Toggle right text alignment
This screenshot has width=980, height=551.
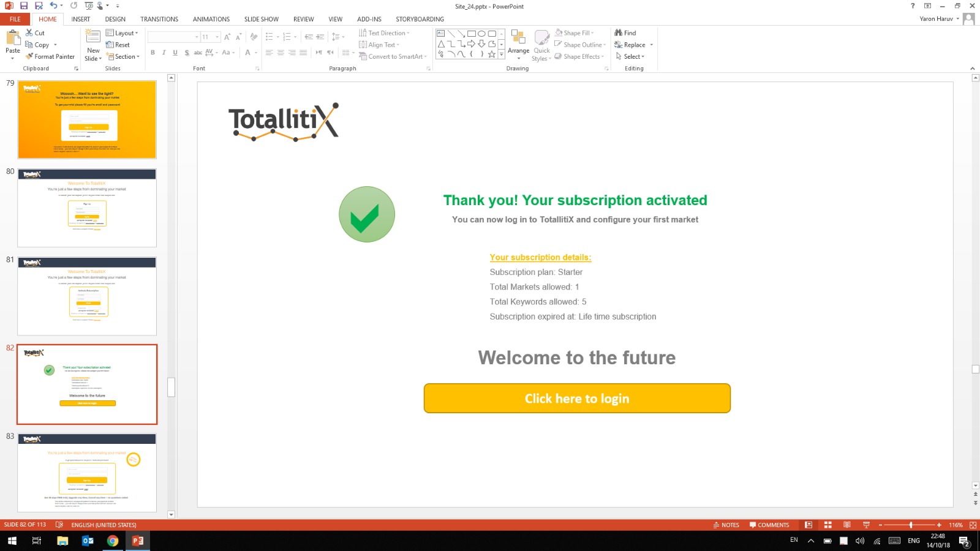tap(292, 53)
